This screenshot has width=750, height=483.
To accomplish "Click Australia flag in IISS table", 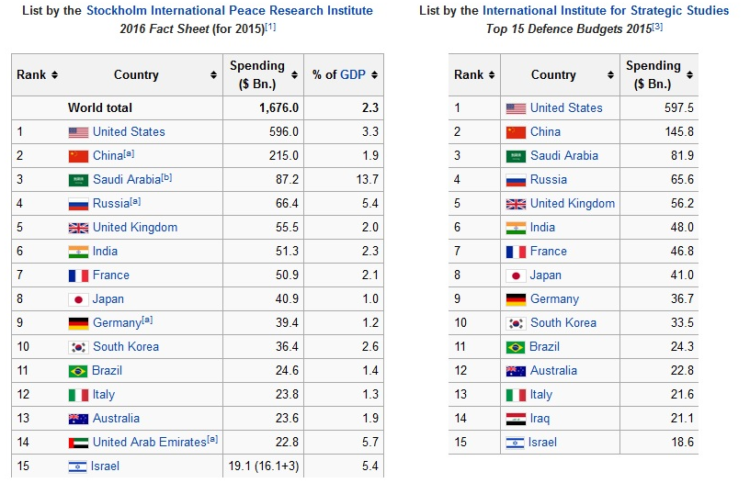I will pyautogui.click(x=516, y=371).
